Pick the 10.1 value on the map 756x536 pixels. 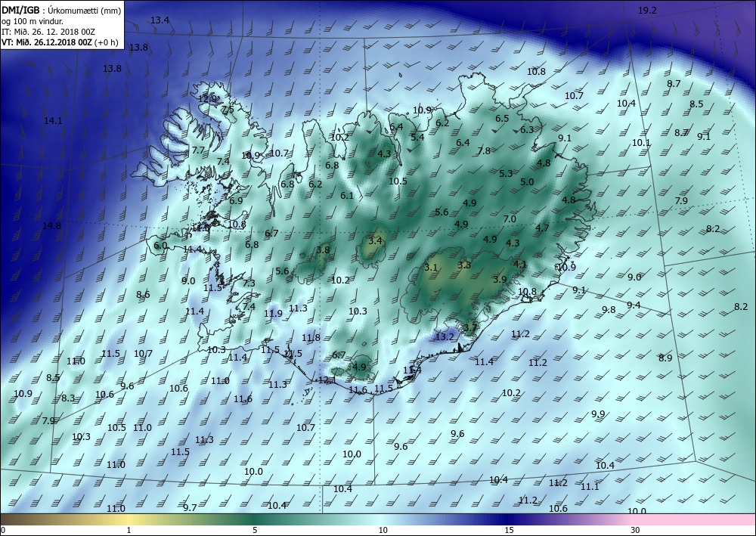tap(641, 143)
